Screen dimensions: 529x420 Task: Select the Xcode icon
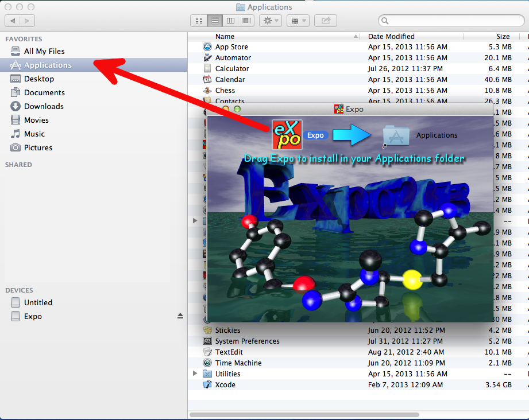pyautogui.click(x=207, y=384)
